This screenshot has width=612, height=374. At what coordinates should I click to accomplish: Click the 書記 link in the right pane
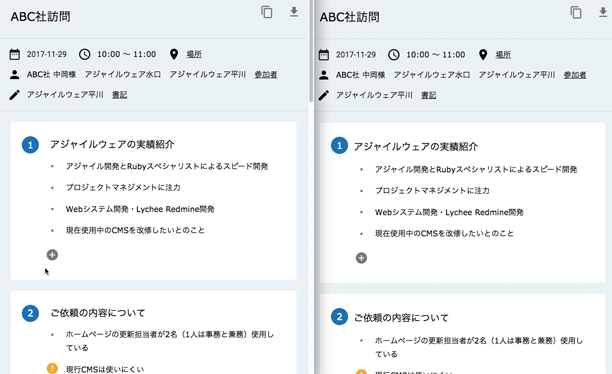click(x=429, y=95)
